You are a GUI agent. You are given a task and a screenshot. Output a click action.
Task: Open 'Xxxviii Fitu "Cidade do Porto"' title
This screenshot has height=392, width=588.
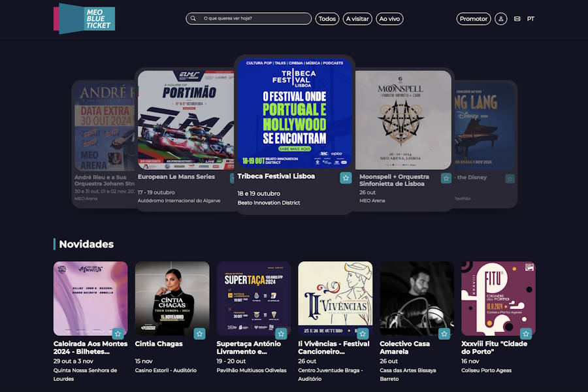pyautogui.click(x=495, y=348)
